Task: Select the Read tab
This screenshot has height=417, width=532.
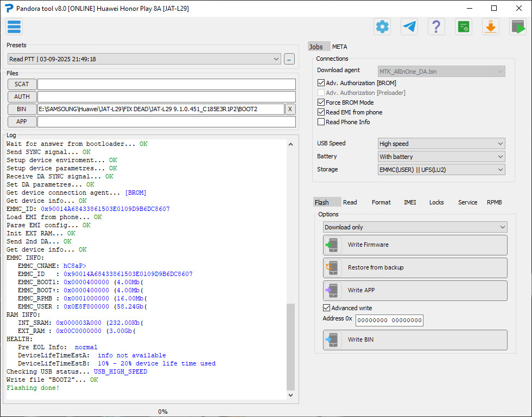Action: tap(350, 202)
